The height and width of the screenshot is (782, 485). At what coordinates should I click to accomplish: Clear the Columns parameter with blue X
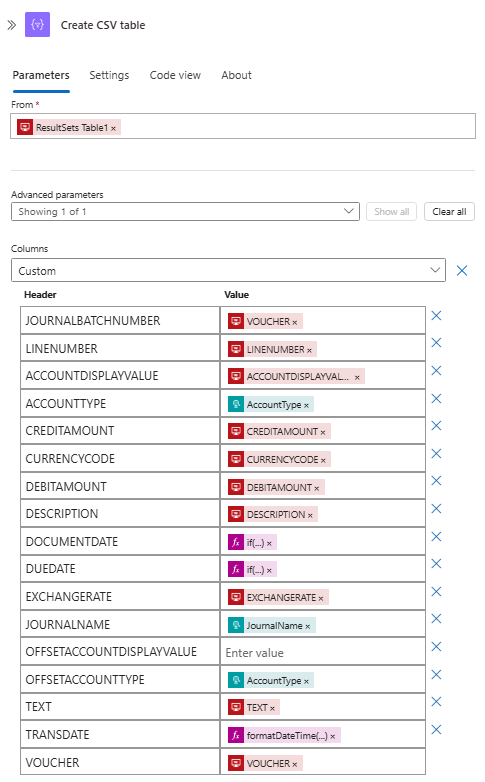[462, 270]
